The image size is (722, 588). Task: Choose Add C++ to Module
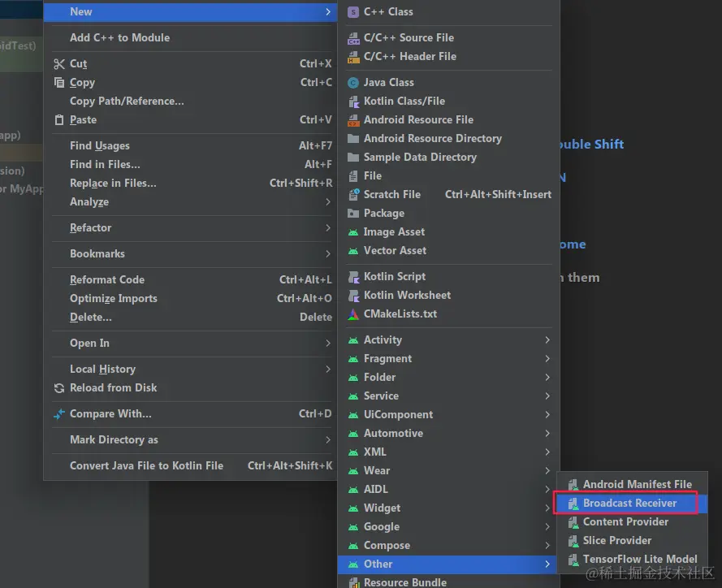[191, 37]
